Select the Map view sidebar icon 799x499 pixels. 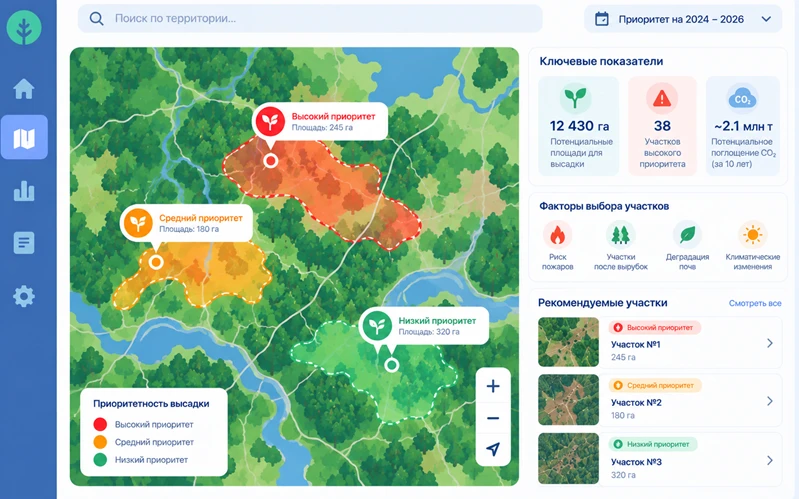24,138
